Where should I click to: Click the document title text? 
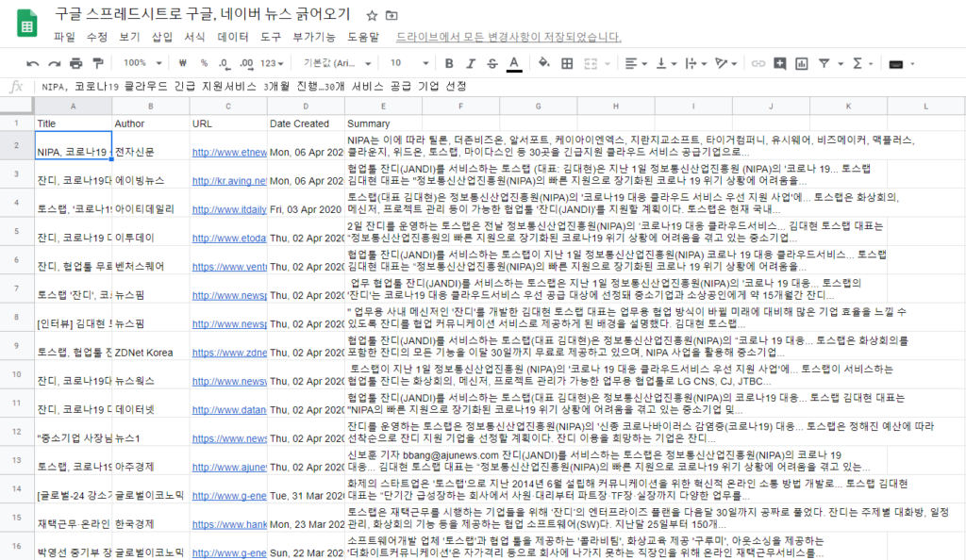coord(202,14)
